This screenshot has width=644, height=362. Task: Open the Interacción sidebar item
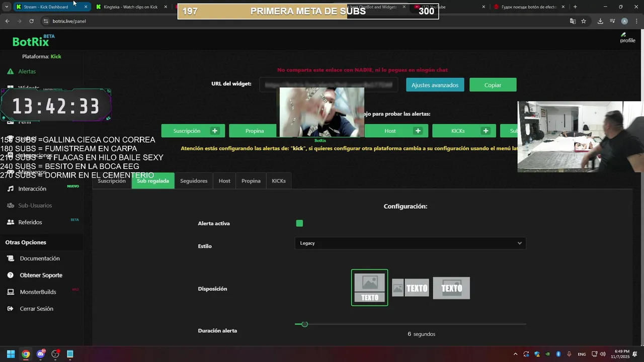tap(32, 189)
